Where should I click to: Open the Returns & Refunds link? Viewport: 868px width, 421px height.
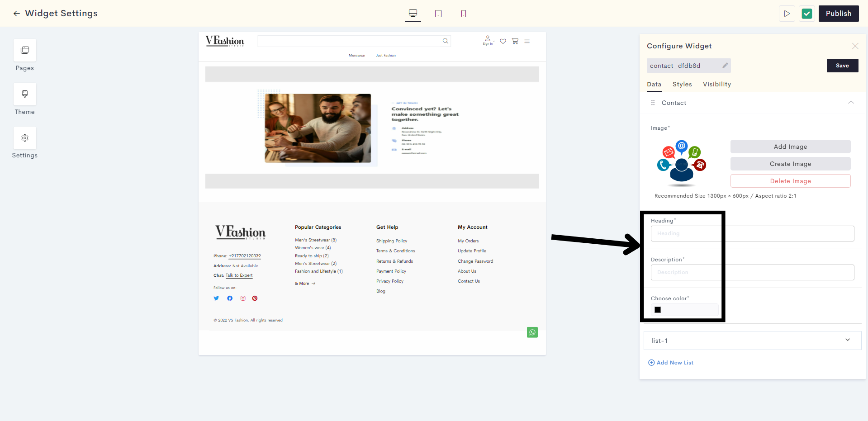pyautogui.click(x=394, y=261)
